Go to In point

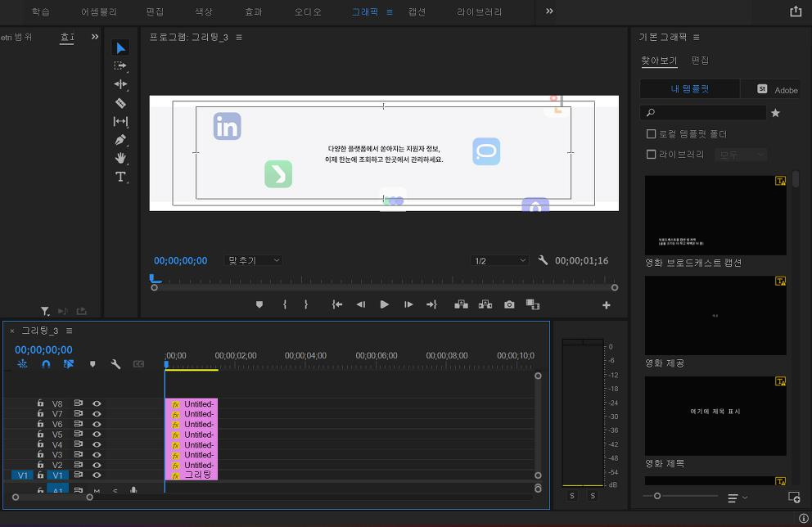click(x=337, y=305)
